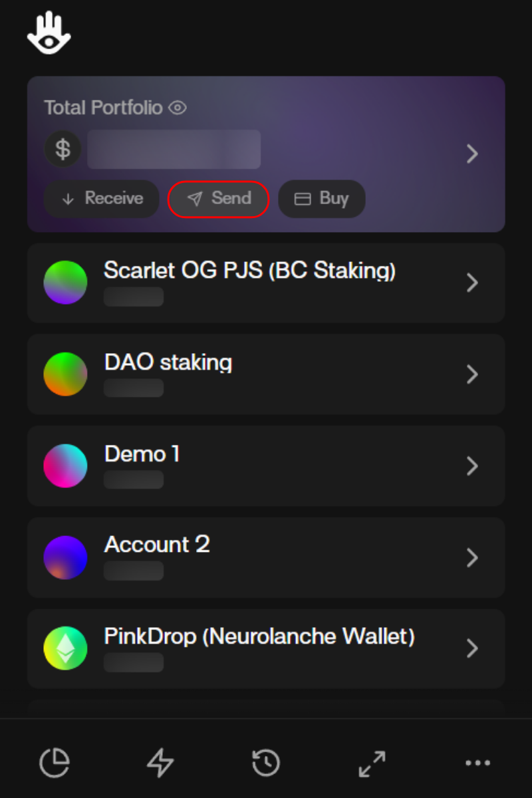Image resolution: width=532 pixels, height=798 pixels.
Task: Click the Buy button
Action: coord(322,199)
